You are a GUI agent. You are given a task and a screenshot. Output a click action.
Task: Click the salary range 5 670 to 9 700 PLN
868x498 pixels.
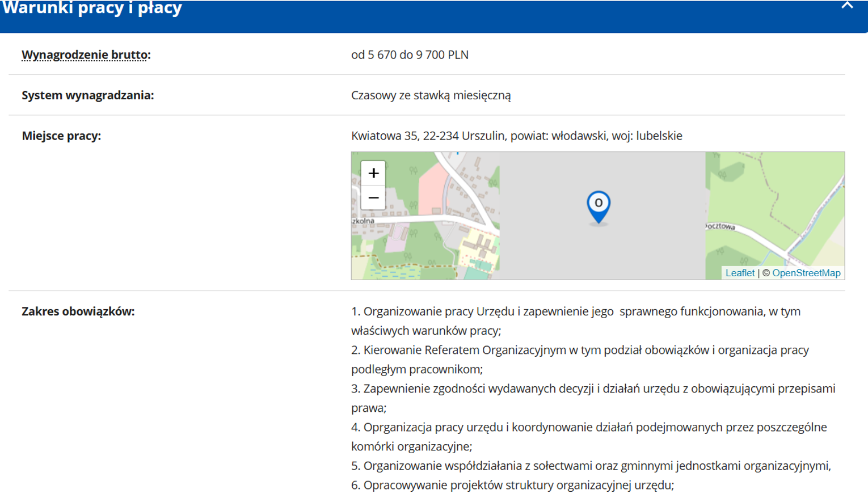tap(410, 55)
